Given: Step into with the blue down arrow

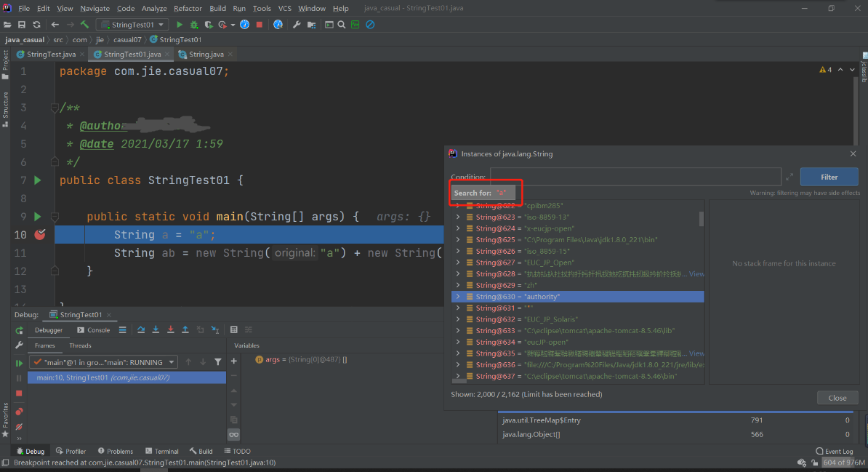Looking at the screenshot, I should click(x=156, y=329).
